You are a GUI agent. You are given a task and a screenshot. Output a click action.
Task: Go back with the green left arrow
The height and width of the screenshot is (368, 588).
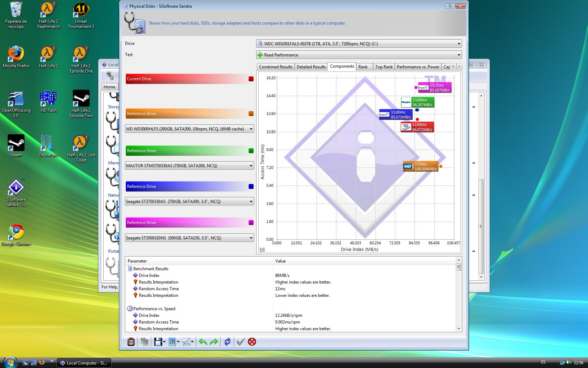click(203, 342)
